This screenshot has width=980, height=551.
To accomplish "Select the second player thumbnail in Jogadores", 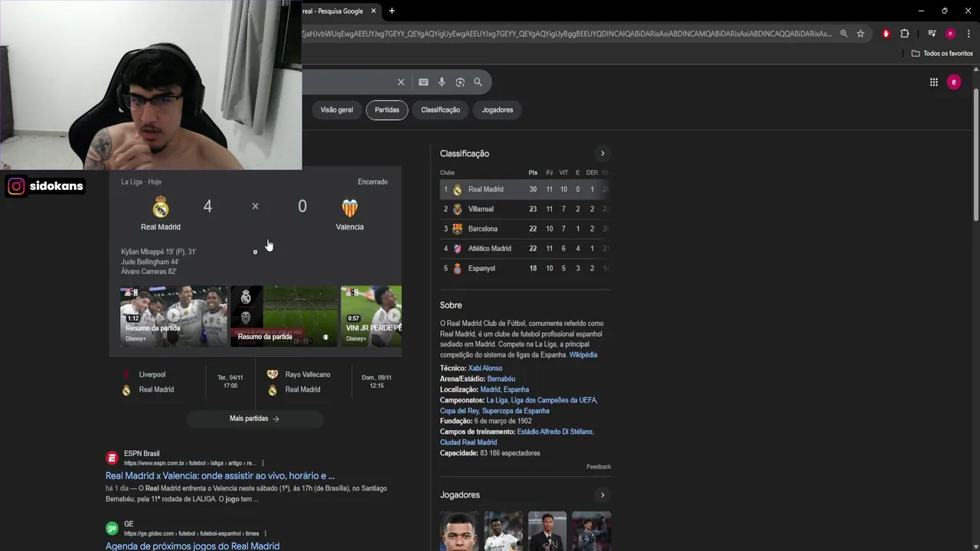I will (x=504, y=531).
